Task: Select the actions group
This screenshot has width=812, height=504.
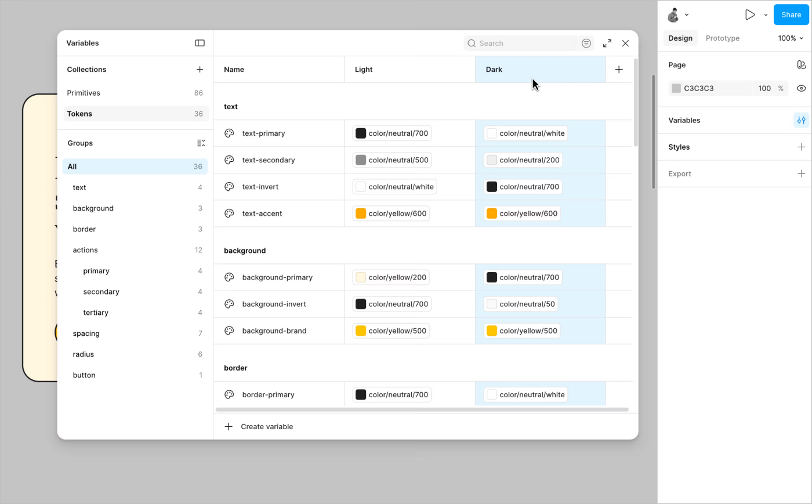Action: coord(135,250)
